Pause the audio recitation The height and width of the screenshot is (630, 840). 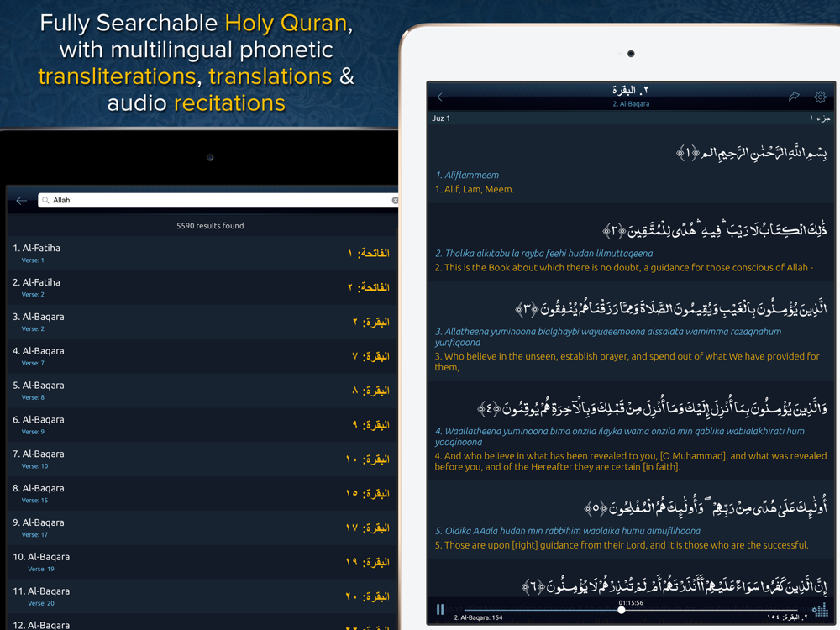pos(440,610)
